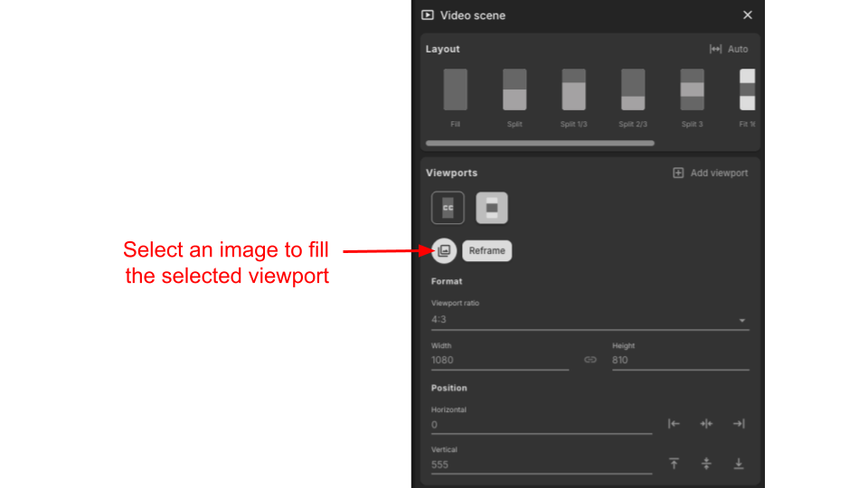Align viewport to top edge
Viewport: 868px width, 488px height.
(674, 464)
